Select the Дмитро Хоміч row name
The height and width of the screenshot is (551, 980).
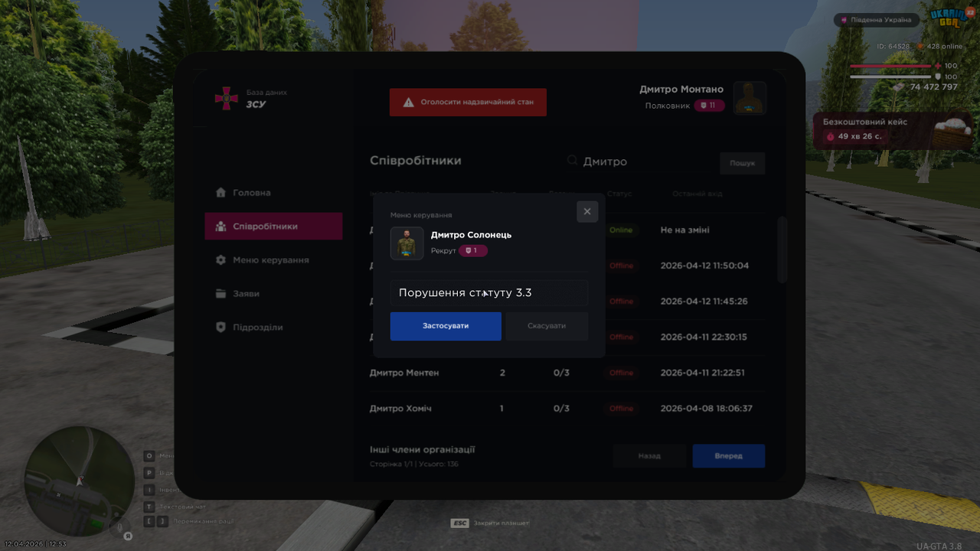[x=400, y=409]
